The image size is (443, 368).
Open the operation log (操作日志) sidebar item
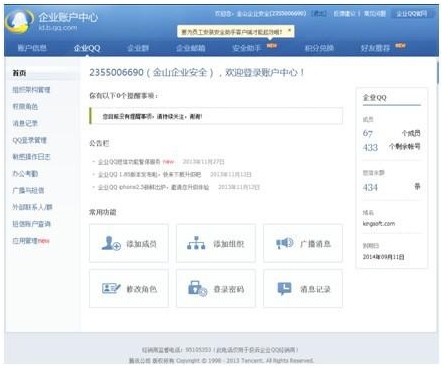(31, 157)
